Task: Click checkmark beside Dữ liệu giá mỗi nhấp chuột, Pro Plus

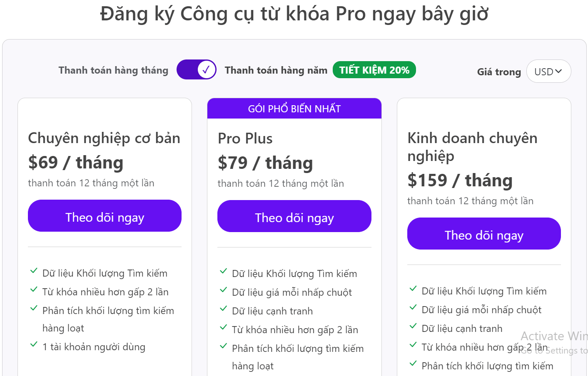Action: click(224, 290)
